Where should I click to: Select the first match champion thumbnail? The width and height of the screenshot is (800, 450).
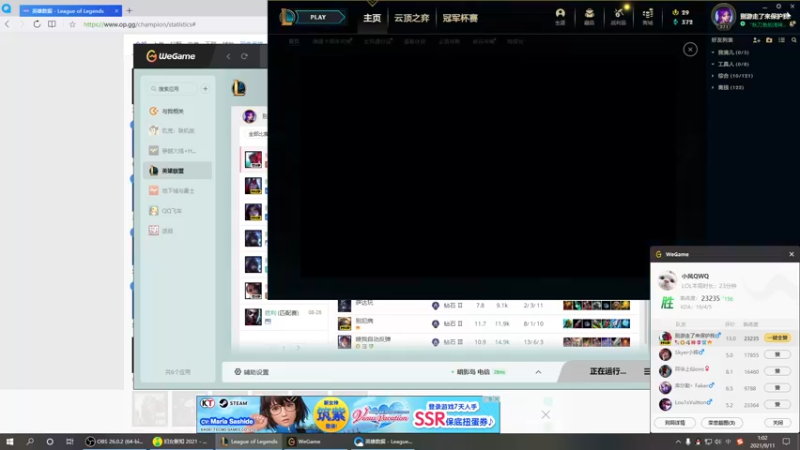253,159
